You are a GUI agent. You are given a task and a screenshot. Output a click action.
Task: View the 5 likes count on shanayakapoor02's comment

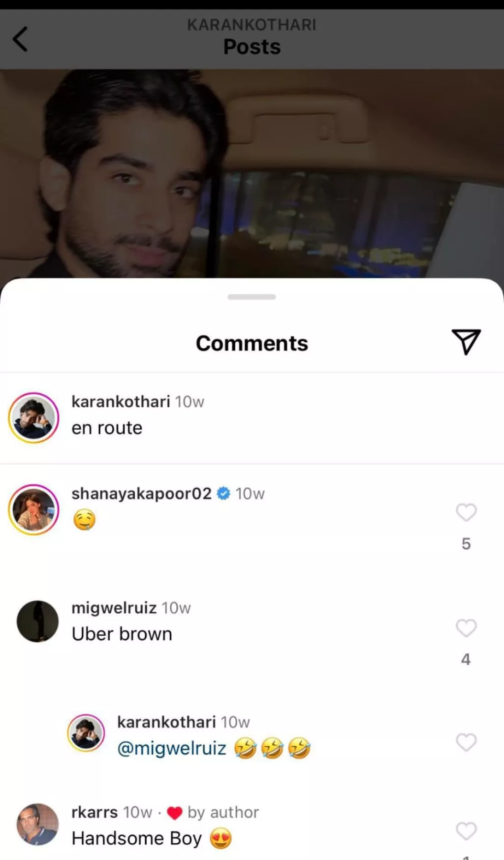pos(466,543)
